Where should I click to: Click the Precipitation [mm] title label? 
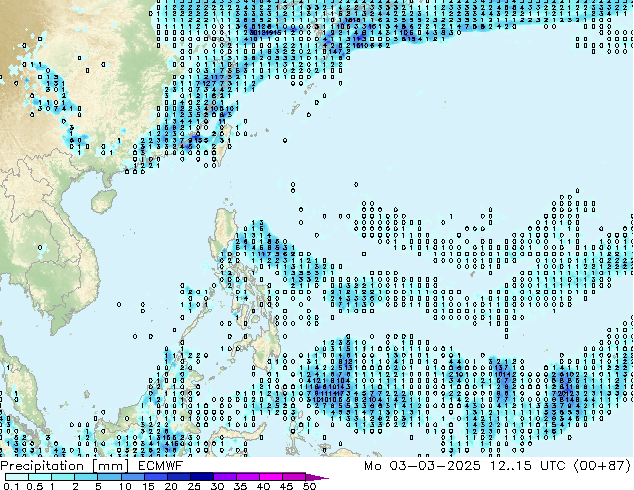(49, 466)
